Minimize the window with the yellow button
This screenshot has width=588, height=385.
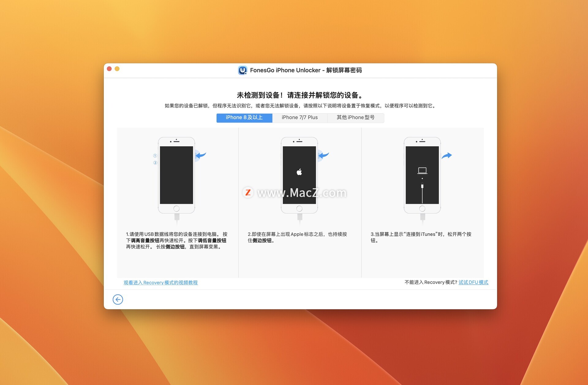pyautogui.click(x=117, y=69)
